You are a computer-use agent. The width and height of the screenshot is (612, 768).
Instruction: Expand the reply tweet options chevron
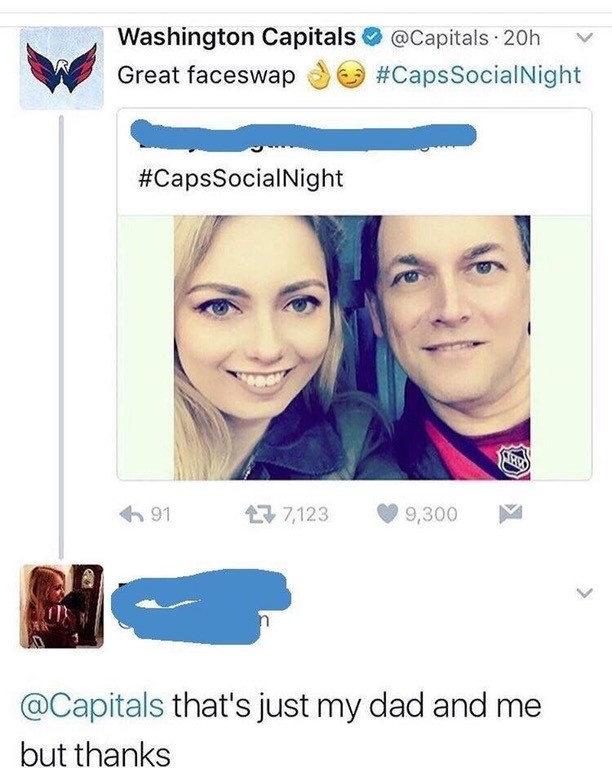[x=586, y=592]
